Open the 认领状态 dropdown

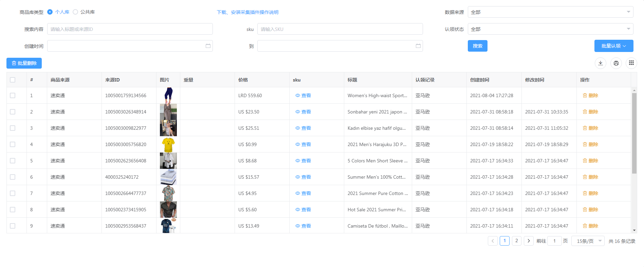point(550,29)
